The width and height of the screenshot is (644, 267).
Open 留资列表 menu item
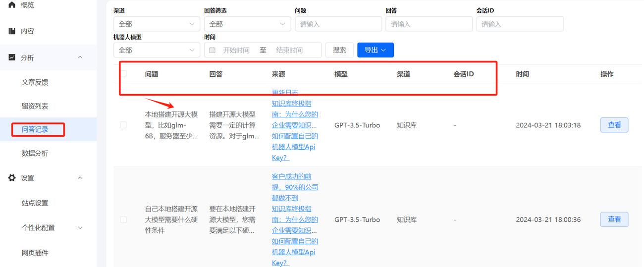click(x=35, y=106)
